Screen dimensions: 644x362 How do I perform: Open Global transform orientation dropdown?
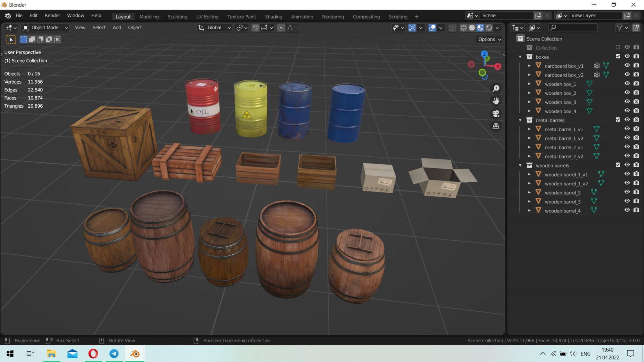tap(214, 28)
